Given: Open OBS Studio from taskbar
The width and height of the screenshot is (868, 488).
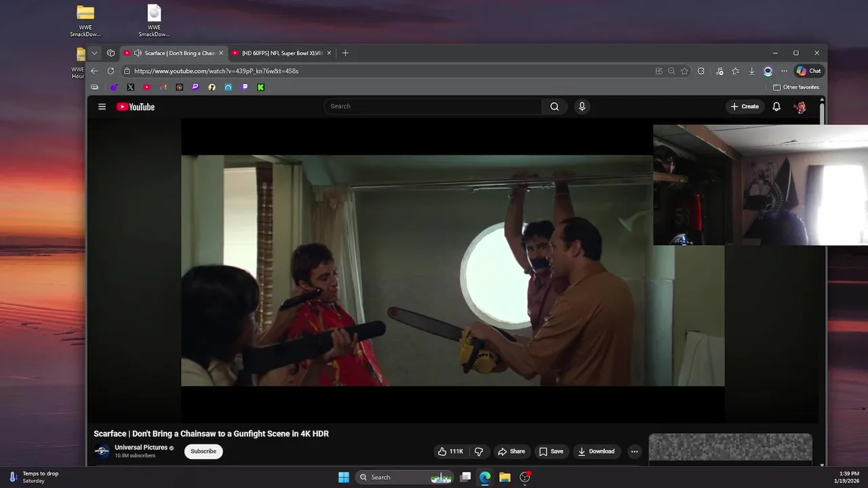Looking at the screenshot, I should tap(525, 477).
